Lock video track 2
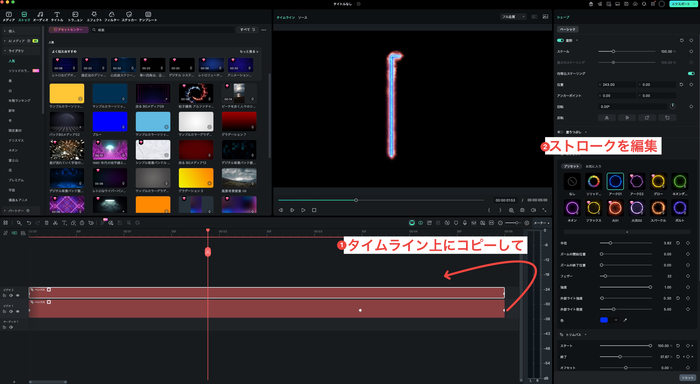Image resolution: width=700 pixels, height=384 pixels. 5,295
